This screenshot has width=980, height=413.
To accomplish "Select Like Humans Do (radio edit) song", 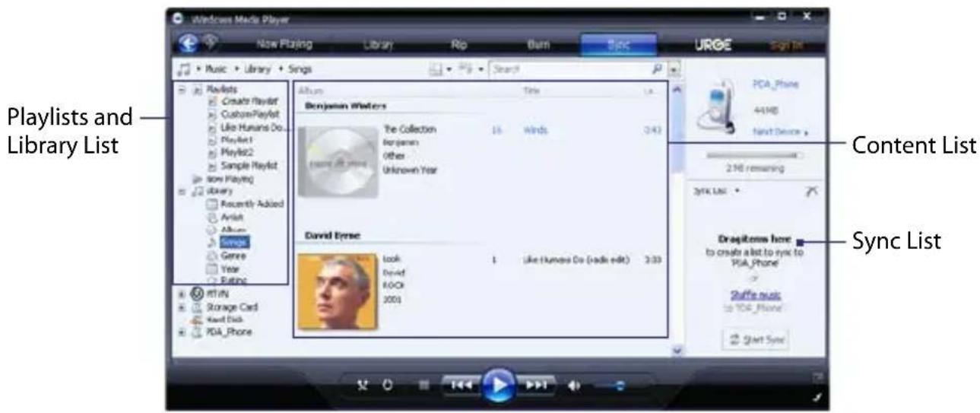I will 576,259.
